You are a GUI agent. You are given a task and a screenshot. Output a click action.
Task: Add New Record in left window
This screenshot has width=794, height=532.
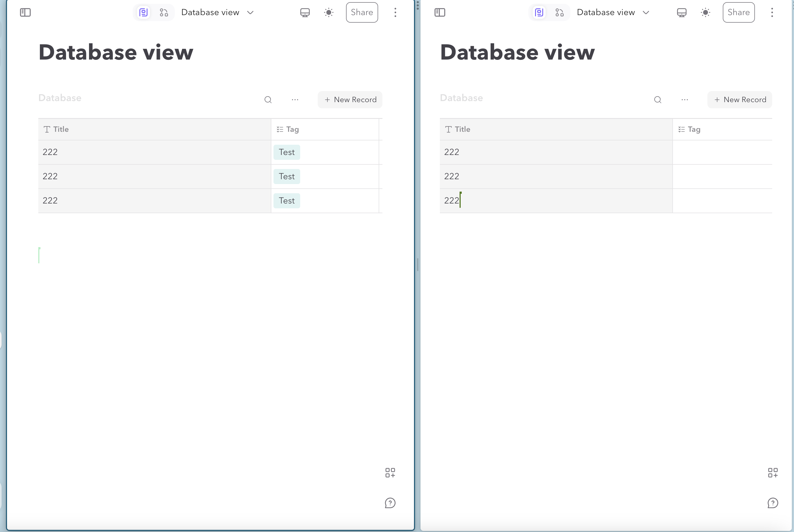(350, 99)
